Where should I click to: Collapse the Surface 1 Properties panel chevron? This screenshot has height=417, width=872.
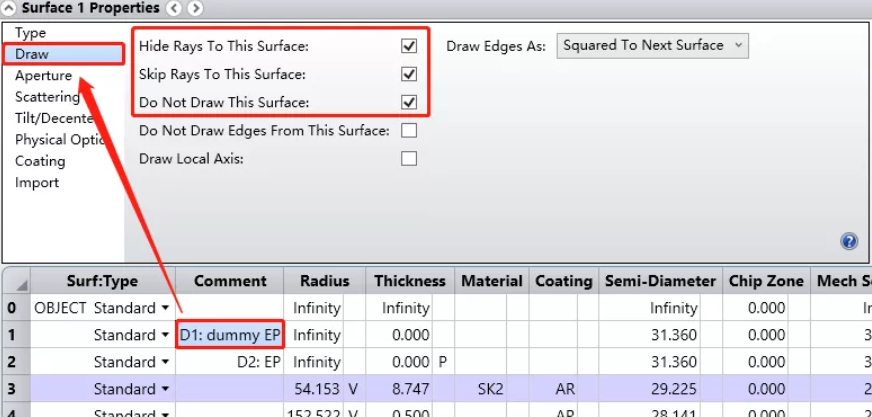(9, 8)
